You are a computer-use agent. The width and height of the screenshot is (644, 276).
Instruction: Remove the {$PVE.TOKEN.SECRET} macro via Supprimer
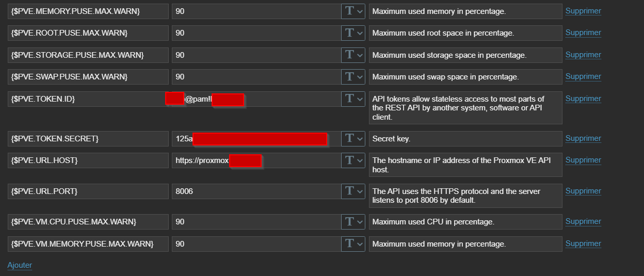point(583,138)
